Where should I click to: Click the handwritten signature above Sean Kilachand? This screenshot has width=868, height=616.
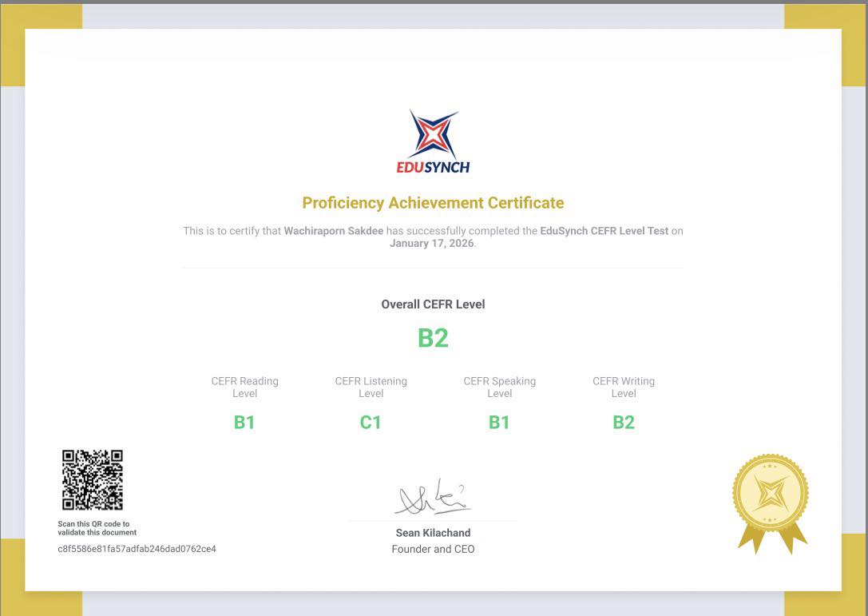(433, 496)
